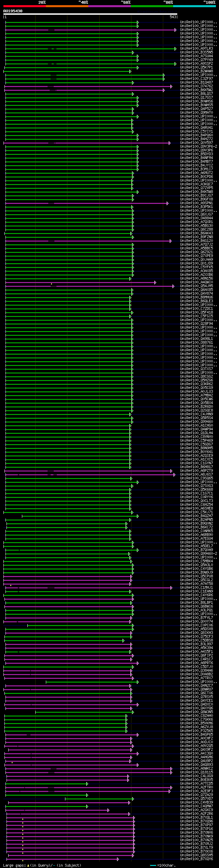Select hit label UniRef100_A7EGU4
The image size is (219, 868).
point(196,539)
